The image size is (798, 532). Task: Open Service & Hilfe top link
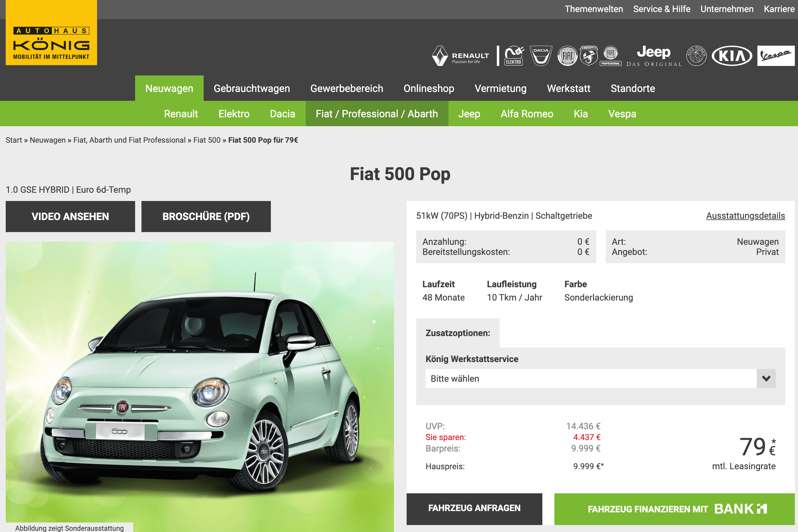[662, 9]
